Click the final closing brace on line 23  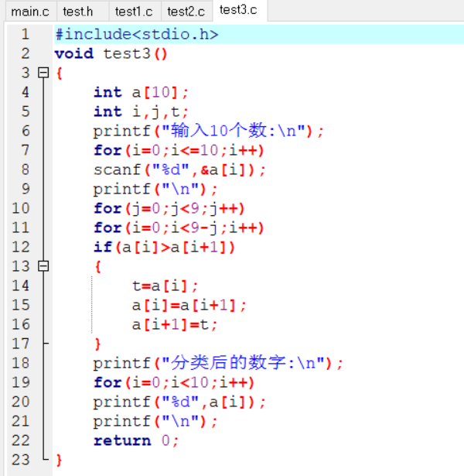(59, 460)
